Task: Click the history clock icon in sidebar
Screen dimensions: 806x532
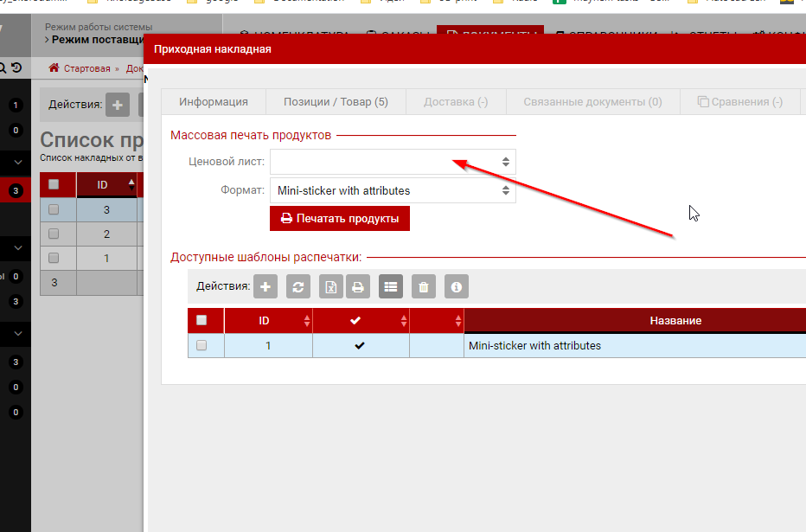Action: pos(16,67)
